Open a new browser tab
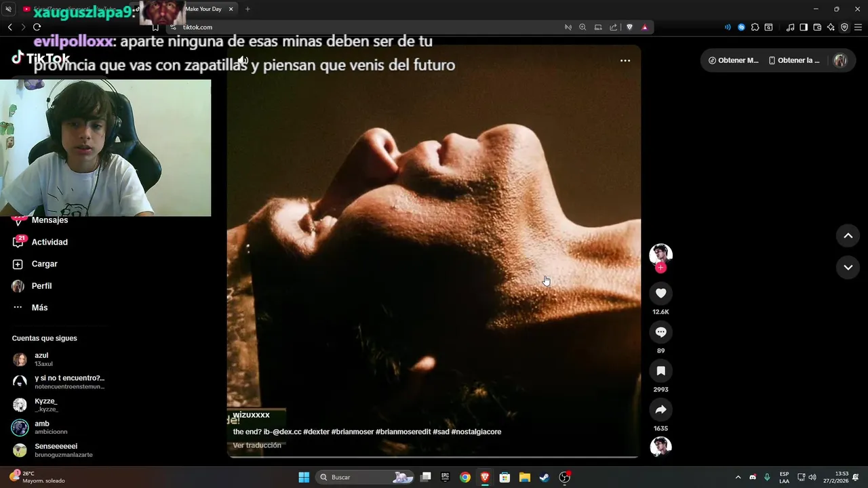868x488 pixels. coord(248,9)
